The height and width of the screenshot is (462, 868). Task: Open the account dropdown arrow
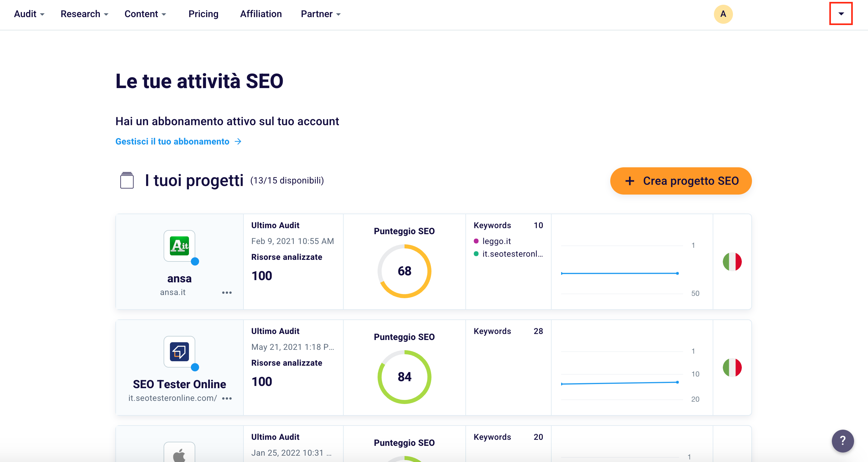(841, 14)
